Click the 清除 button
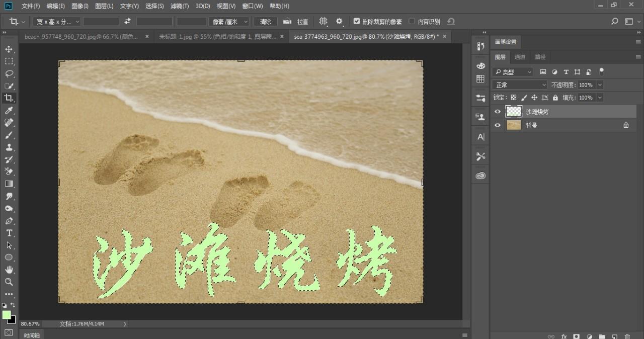The width and height of the screenshot is (644, 339). coord(265,22)
